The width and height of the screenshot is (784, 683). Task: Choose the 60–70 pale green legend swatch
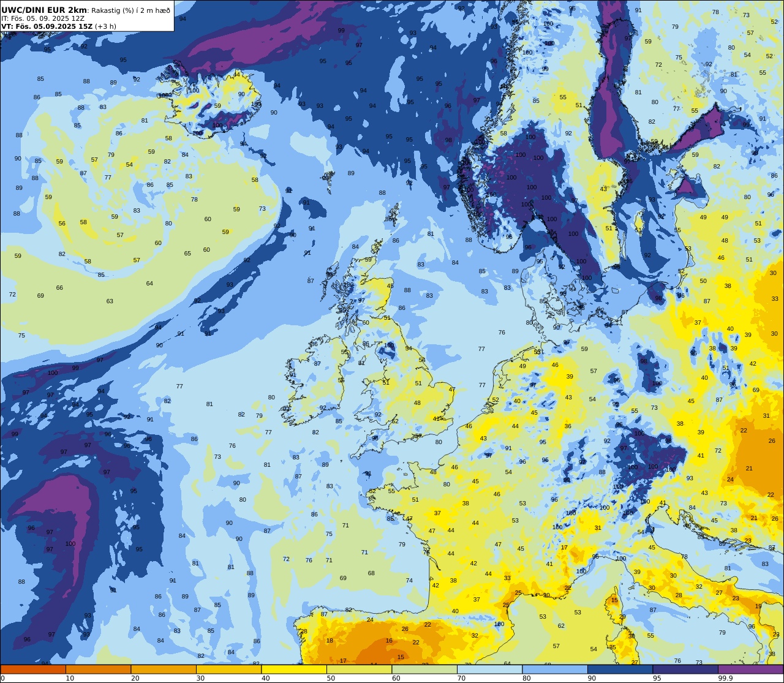tap(424, 670)
